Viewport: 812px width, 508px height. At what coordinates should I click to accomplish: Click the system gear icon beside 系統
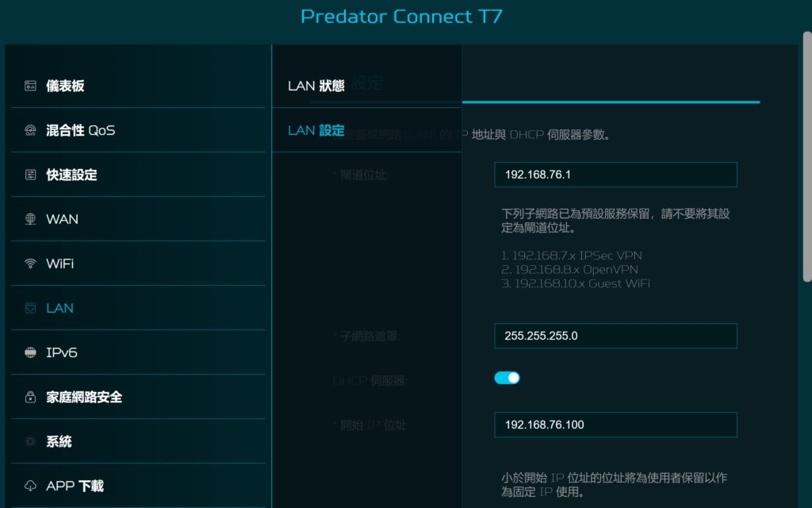coord(31,441)
